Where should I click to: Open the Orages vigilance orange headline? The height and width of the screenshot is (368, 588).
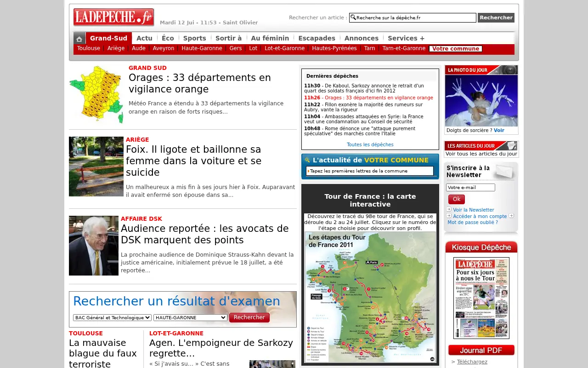click(200, 83)
